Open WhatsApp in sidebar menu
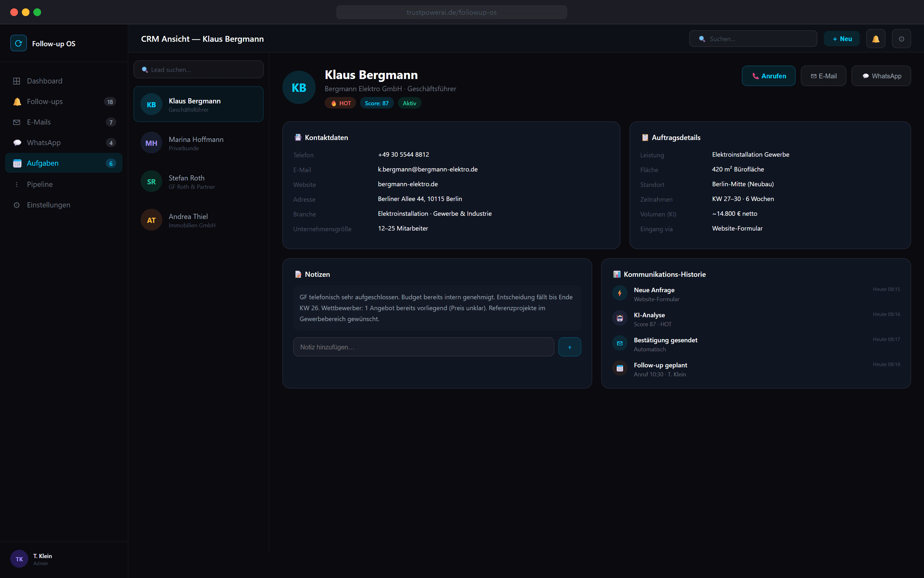The width and height of the screenshot is (924, 578). pyautogui.click(x=64, y=143)
